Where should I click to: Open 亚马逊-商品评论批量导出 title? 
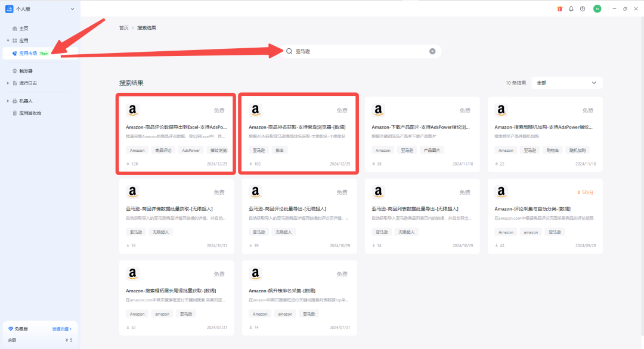pyautogui.click(x=287, y=208)
